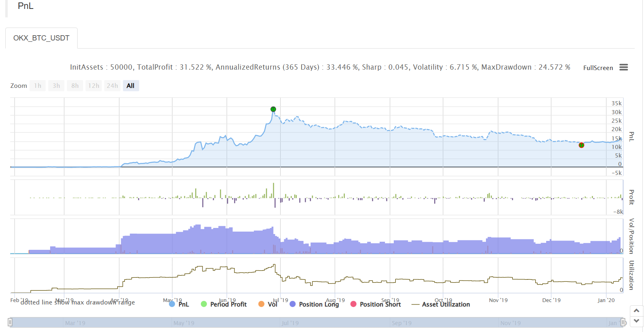Click the Nov '19 x-axis label
Image resolution: width=644 pixels, height=332 pixels.
(x=498, y=300)
